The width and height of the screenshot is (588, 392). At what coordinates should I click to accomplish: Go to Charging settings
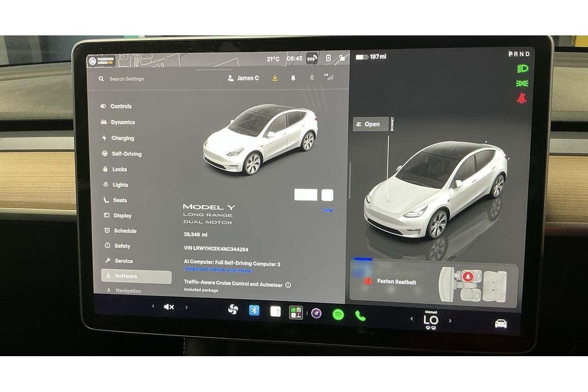[x=118, y=138]
